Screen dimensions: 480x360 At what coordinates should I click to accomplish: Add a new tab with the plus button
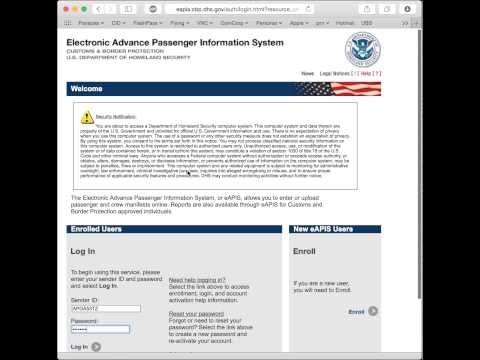point(416,23)
